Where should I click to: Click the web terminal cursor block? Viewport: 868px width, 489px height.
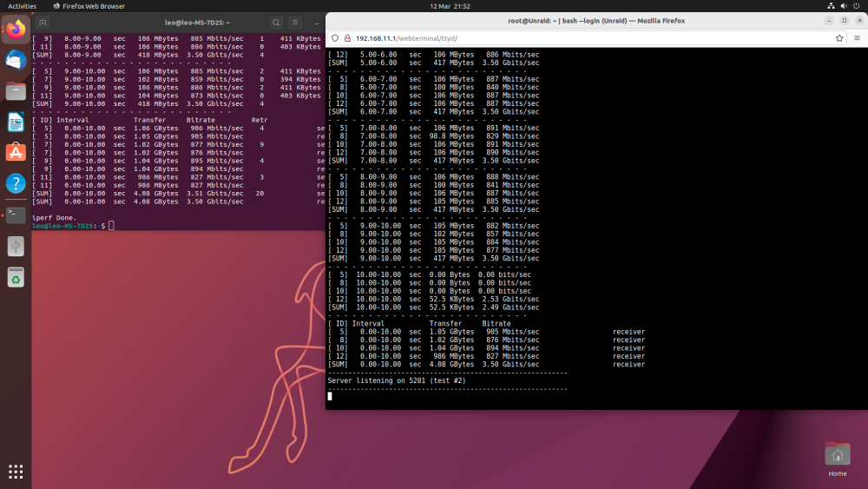330,396
